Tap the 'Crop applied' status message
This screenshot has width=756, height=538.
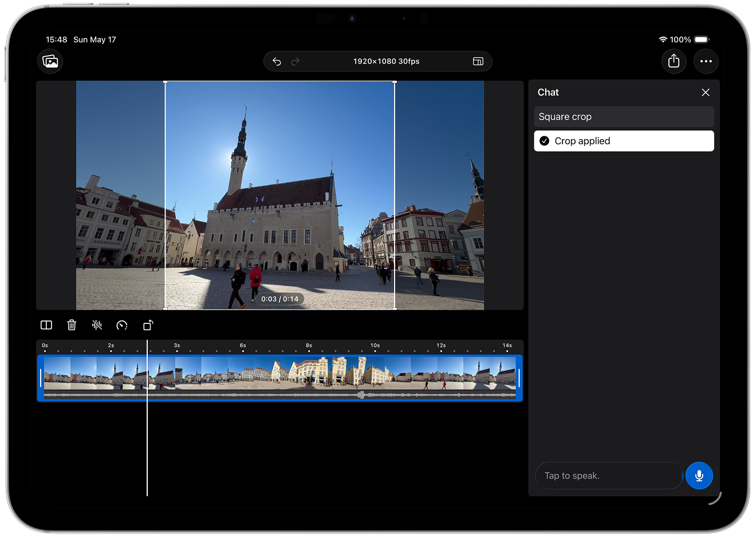pos(624,141)
